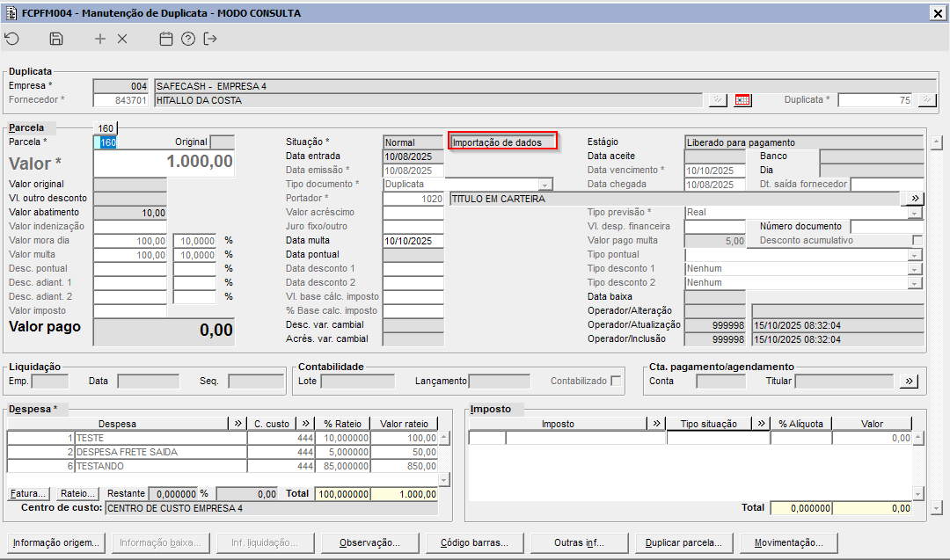The image size is (950, 560).
Task: Click the Parcela number field showing 160
Action: click(106, 142)
